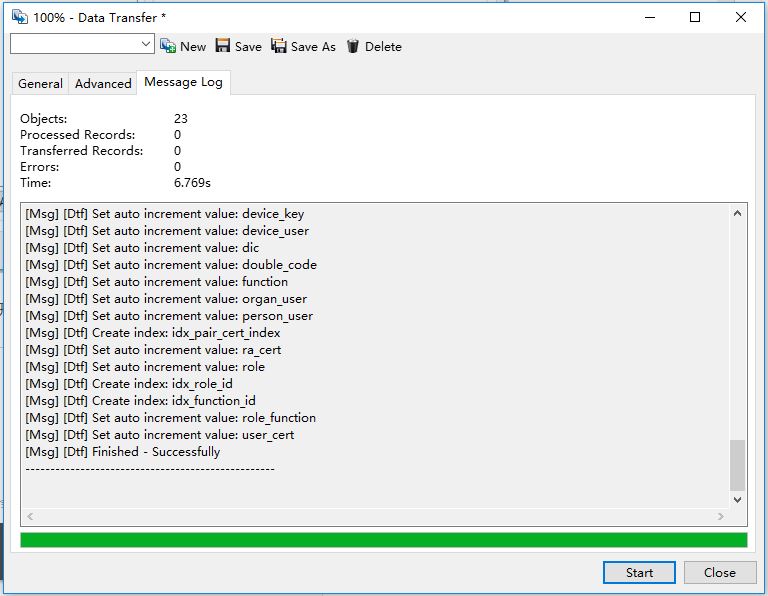Click the New profile icon
Viewport: 768px width, 596px height.
pyautogui.click(x=168, y=46)
